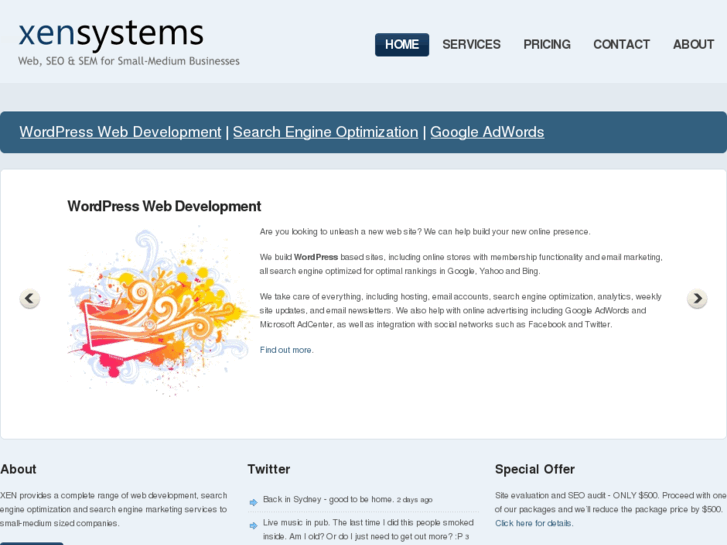
Task: Click the About section heading
Action: [18, 469]
